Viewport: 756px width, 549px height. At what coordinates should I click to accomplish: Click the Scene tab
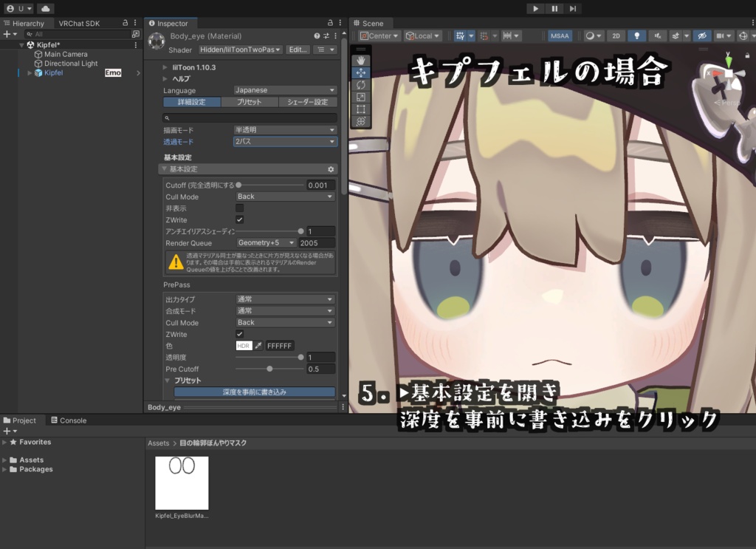tap(369, 23)
